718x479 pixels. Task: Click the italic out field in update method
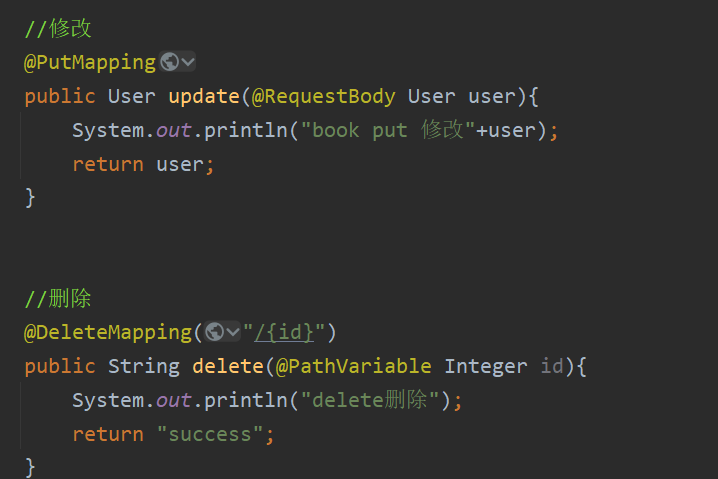coord(173,131)
